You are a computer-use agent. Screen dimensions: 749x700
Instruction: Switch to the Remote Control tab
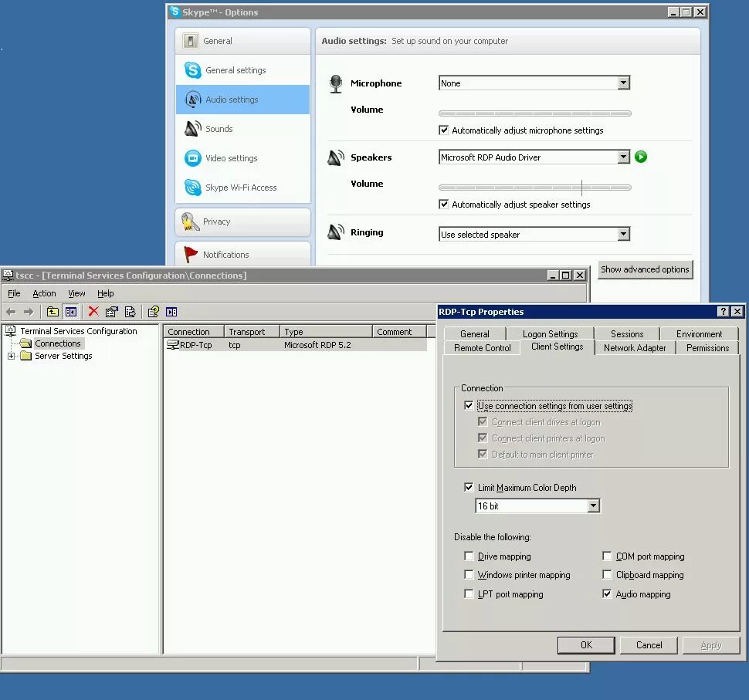[x=482, y=347]
